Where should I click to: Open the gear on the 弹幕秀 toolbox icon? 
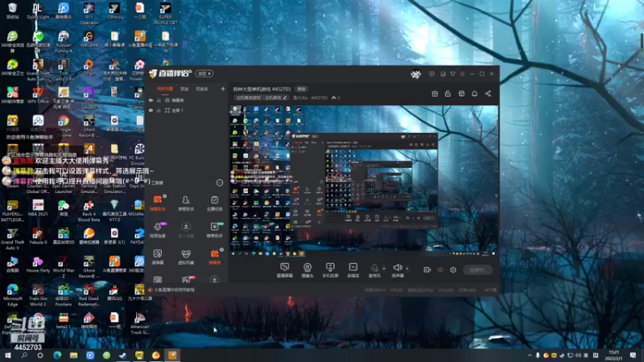[x=222, y=249]
